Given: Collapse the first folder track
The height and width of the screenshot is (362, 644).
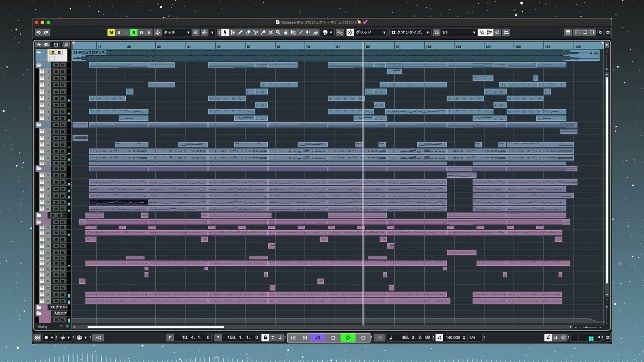Looking at the screenshot, I should click(x=39, y=65).
